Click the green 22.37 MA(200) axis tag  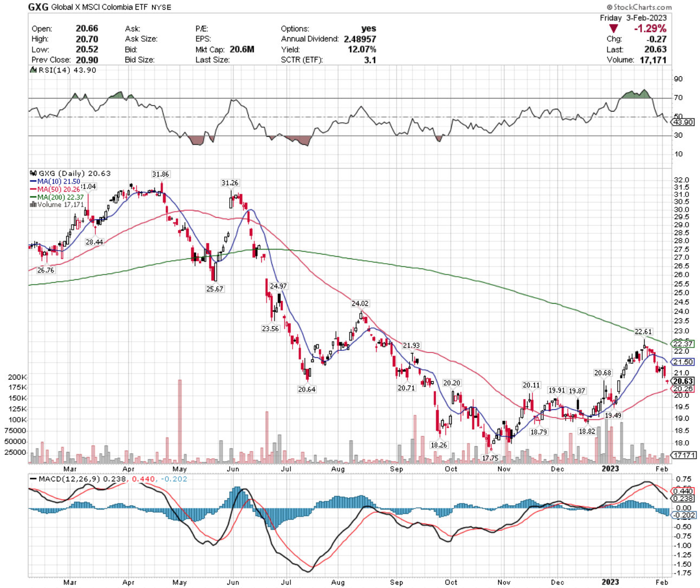point(683,344)
